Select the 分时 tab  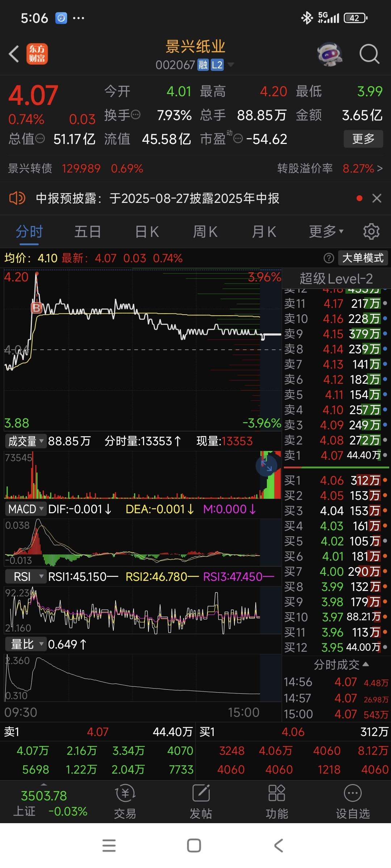pos(29,232)
